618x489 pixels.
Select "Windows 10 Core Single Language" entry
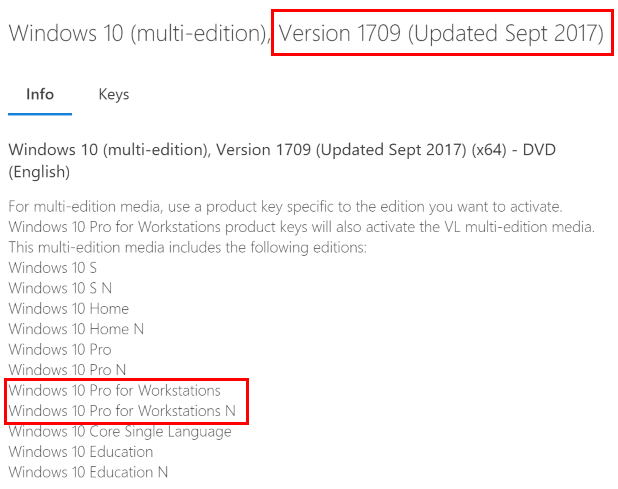[x=119, y=431]
